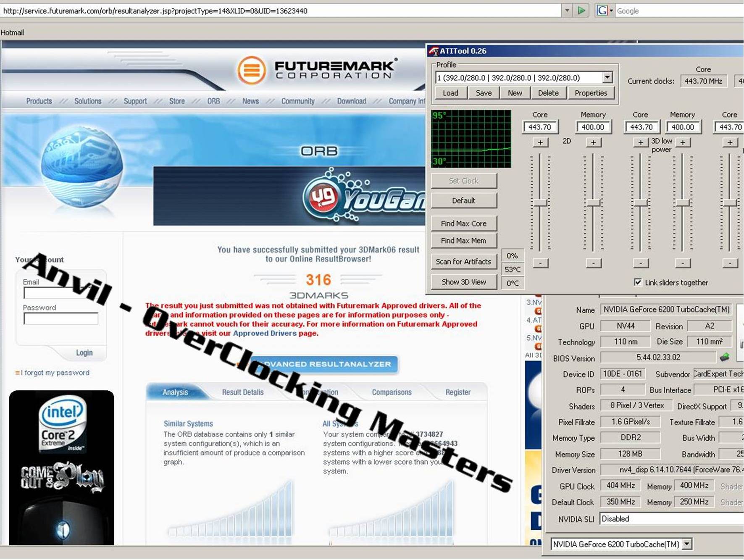744x560 pixels.
Task: Click the Save profile button
Action: (484, 93)
